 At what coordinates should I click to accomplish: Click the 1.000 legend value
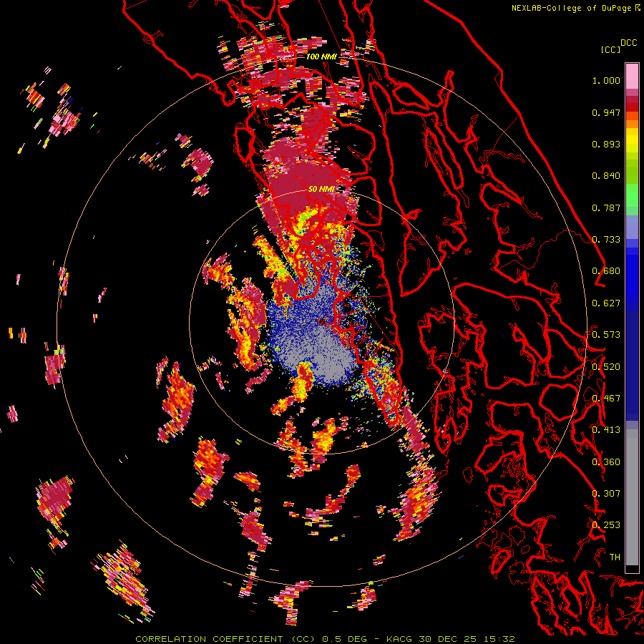point(606,80)
